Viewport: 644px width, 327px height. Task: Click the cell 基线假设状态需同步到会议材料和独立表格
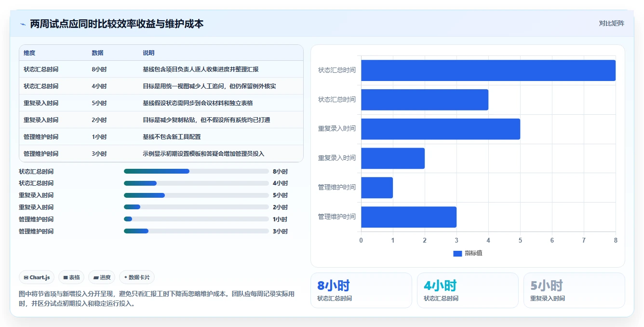coord(198,103)
